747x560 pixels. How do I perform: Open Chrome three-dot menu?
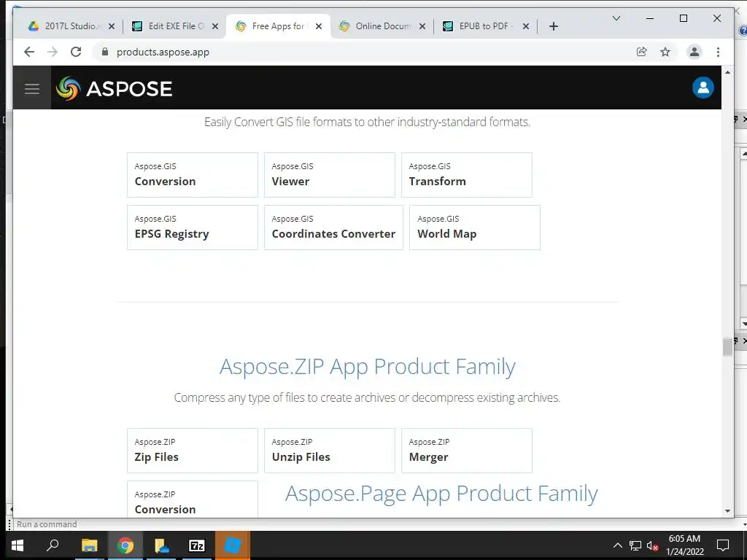click(x=718, y=52)
